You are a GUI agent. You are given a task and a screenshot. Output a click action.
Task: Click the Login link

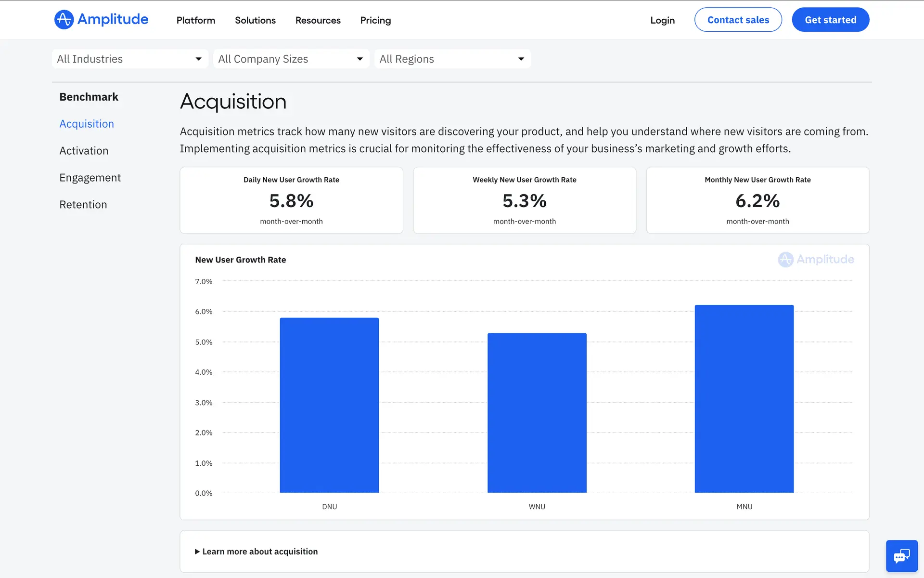point(662,20)
